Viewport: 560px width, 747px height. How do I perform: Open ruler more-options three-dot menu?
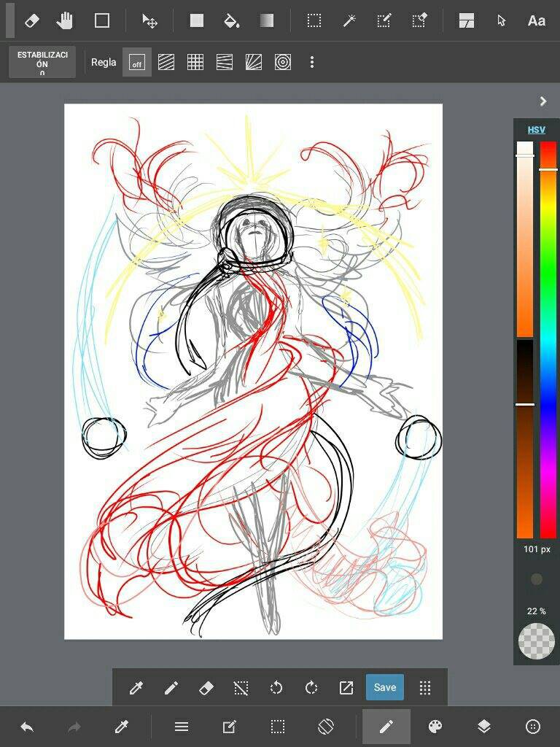pyautogui.click(x=312, y=63)
